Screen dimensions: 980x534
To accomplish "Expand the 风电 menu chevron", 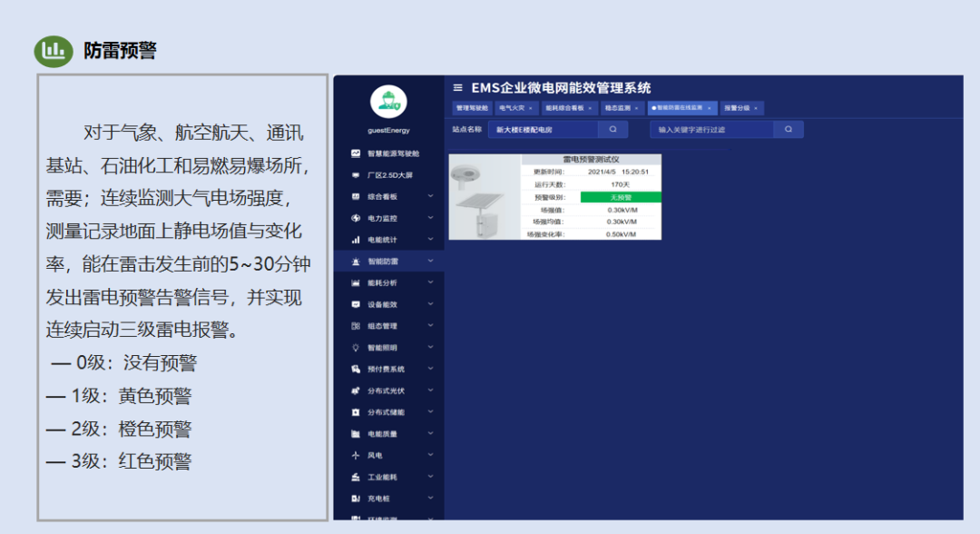I will coord(431,455).
